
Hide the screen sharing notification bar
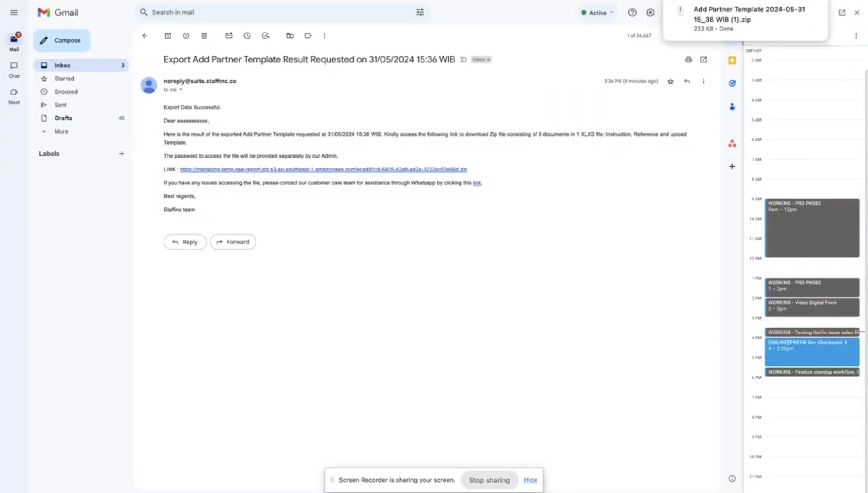pyautogui.click(x=530, y=480)
